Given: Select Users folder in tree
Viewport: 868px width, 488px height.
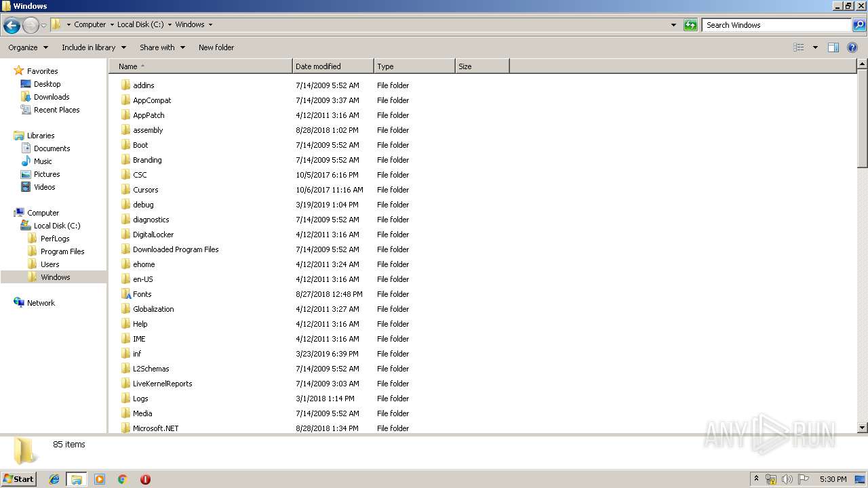Looking at the screenshot, I should 50,264.
